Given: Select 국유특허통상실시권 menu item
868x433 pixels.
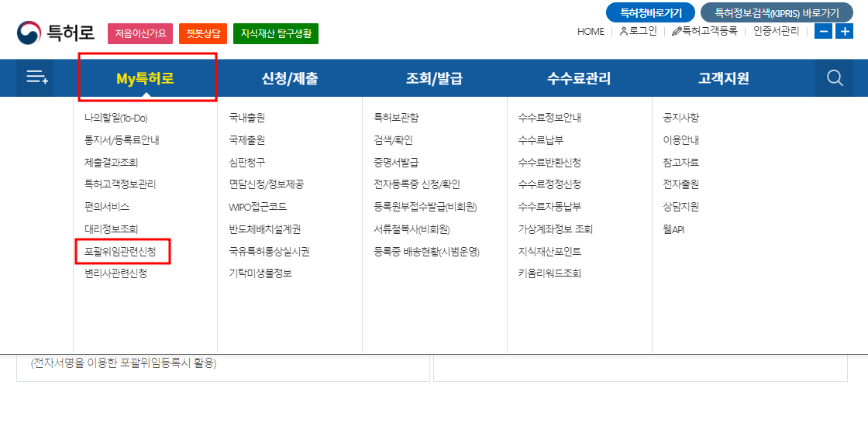Looking at the screenshot, I should (269, 252).
